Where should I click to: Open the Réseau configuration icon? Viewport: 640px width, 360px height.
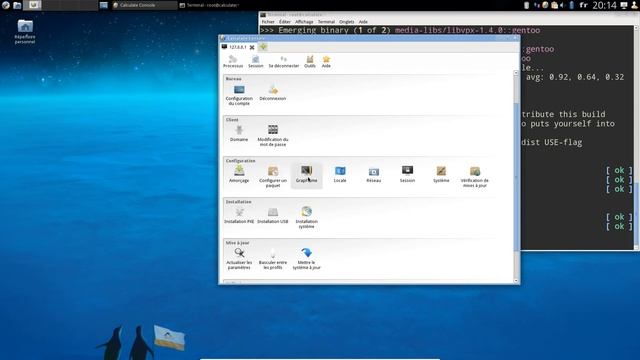[x=373, y=174]
